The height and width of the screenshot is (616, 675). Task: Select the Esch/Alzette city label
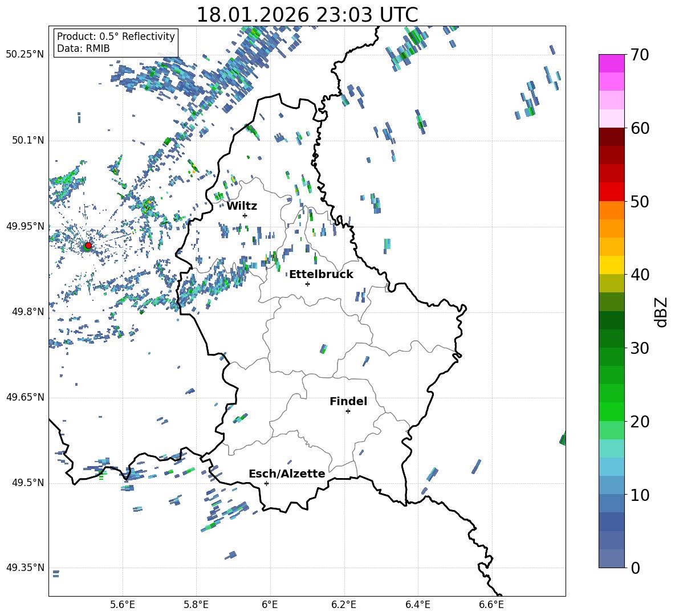287,474
